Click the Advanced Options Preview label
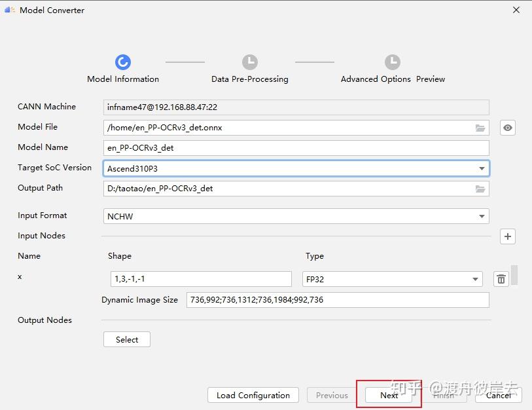The image size is (532, 410). point(393,79)
